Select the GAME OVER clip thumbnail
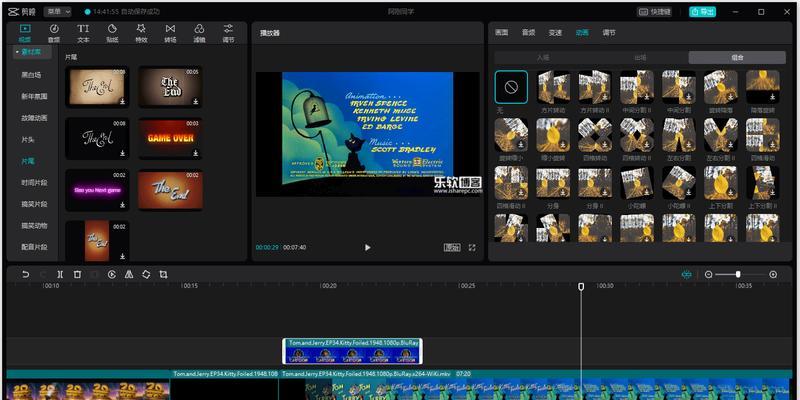800x400 pixels. pos(170,138)
